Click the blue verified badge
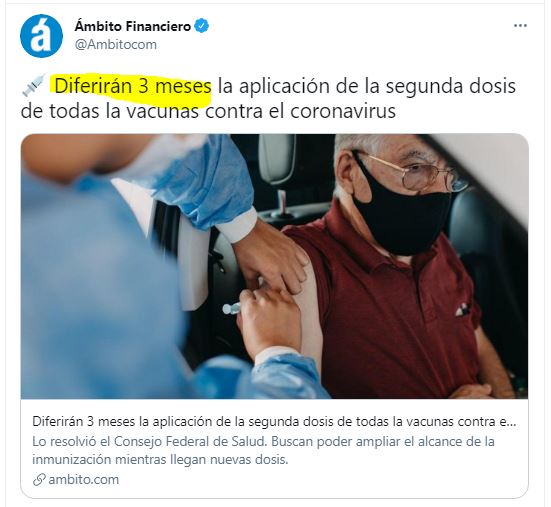551x507 pixels. point(201,26)
